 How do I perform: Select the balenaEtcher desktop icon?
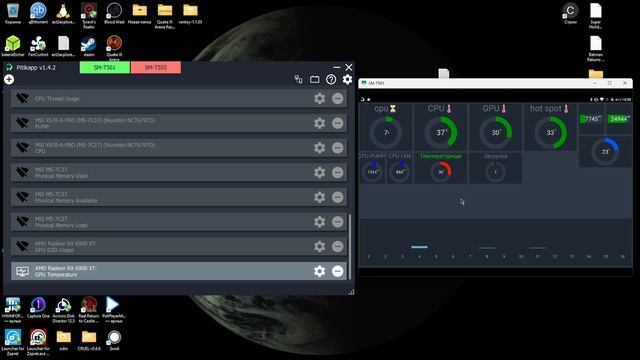pos(13,46)
